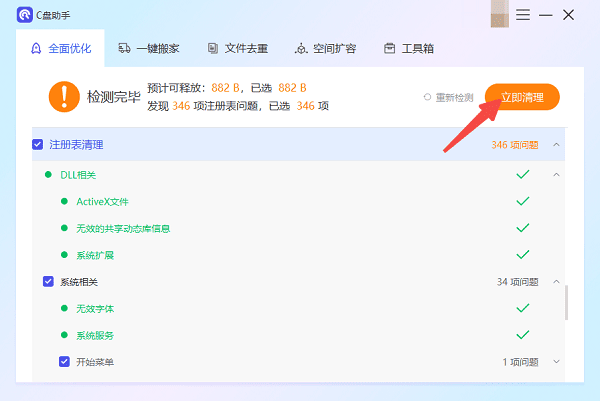Click the green bullet beside 系统扩展
Screen dimensions: 600x401
click(64, 255)
